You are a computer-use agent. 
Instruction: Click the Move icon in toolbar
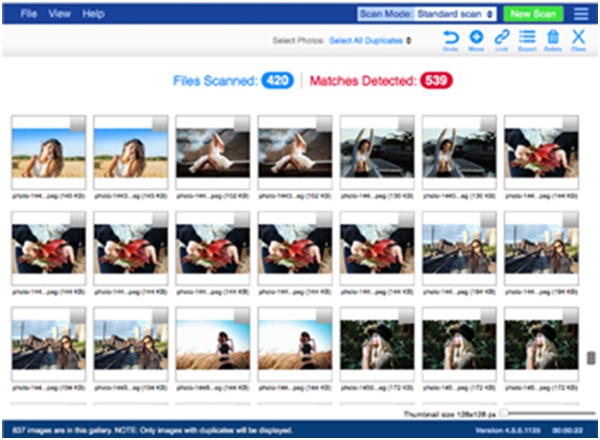(x=476, y=38)
